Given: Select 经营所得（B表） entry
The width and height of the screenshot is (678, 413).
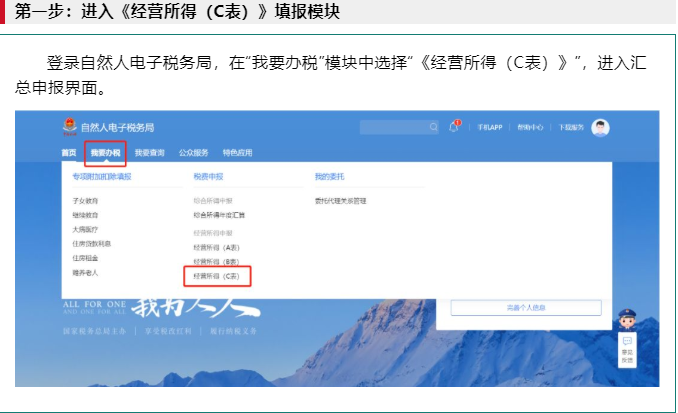Looking at the screenshot, I should click(x=217, y=259).
